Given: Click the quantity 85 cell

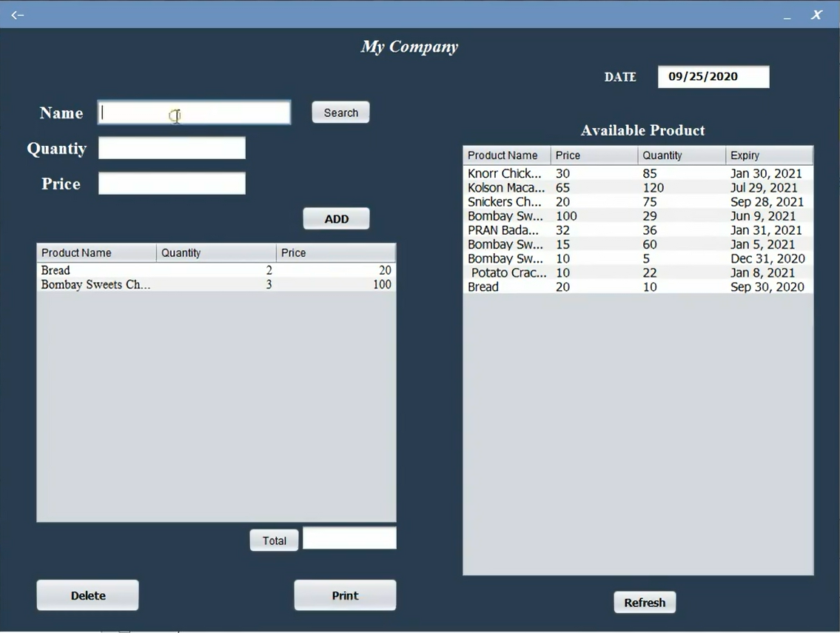Looking at the screenshot, I should point(682,173).
